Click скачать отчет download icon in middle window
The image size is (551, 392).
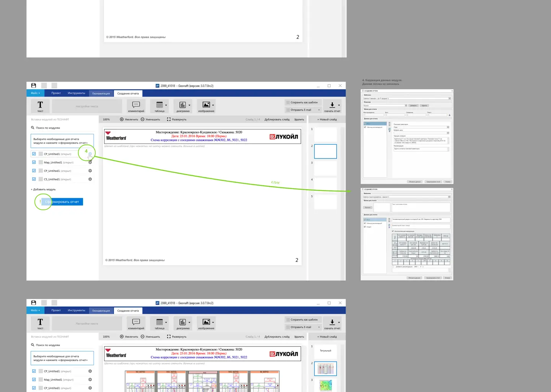tap(332, 105)
